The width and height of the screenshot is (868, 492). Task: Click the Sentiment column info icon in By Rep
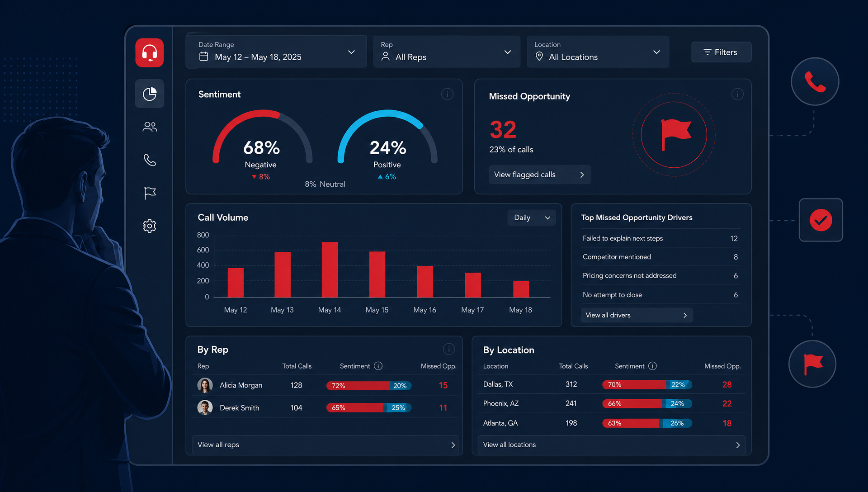point(378,366)
